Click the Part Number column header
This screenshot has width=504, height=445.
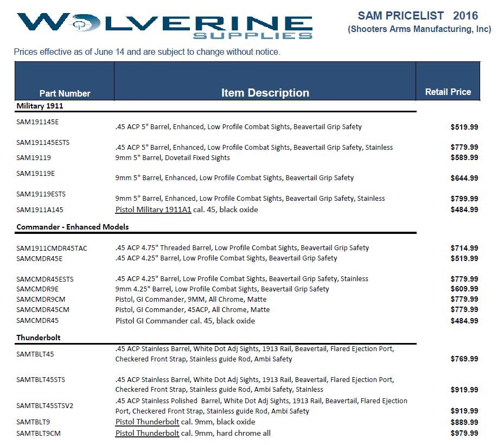click(65, 93)
